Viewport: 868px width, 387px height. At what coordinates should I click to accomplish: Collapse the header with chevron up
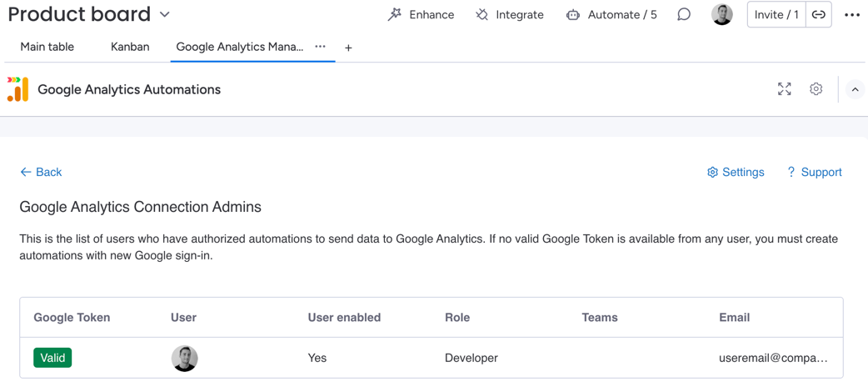855,89
